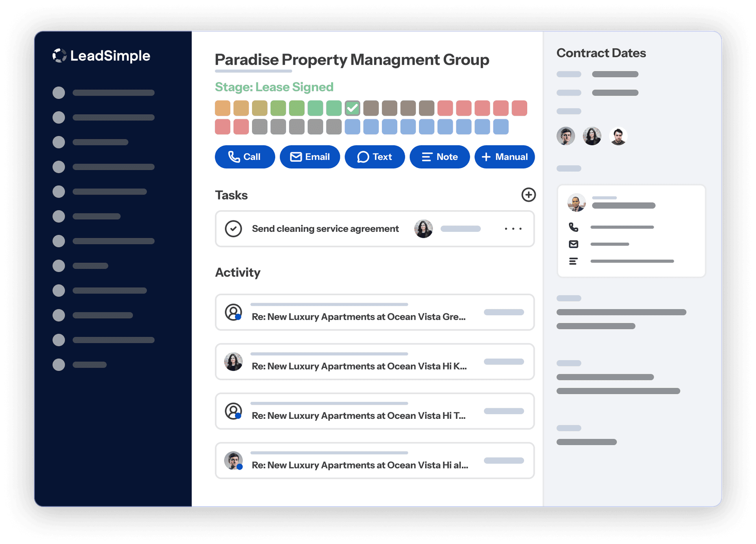Viewport: 756px width, 544px height.
Task: Open the Note action
Action: 439,157
